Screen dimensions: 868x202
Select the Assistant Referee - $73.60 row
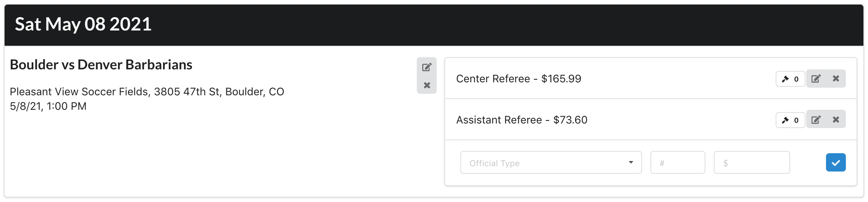[651, 120]
